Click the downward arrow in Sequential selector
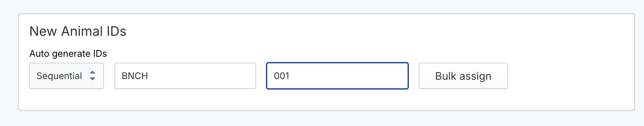Image resolution: width=644 pixels, height=126 pixels. 92,79
